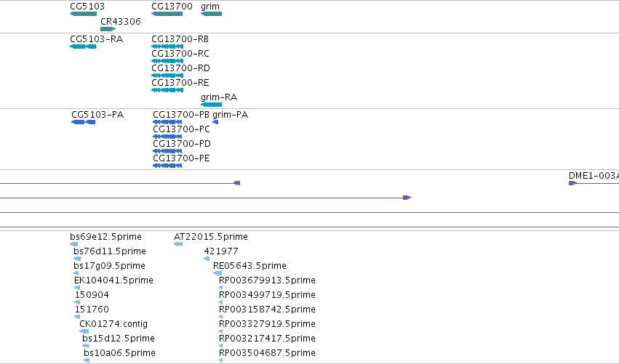Click the light-blue CK01274.contig glyph
The height and width of the screenshot is (364, 619).
pos(84,331)
